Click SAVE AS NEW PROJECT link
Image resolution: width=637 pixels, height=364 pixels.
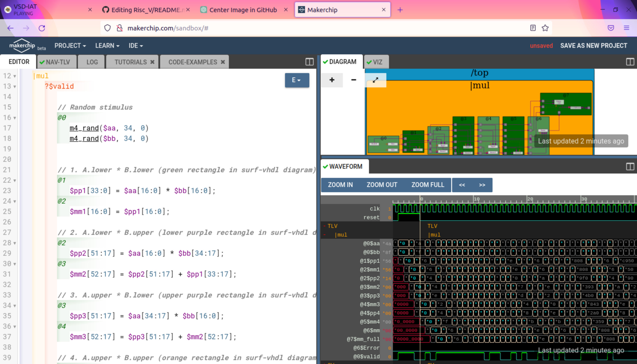point(593,46)
